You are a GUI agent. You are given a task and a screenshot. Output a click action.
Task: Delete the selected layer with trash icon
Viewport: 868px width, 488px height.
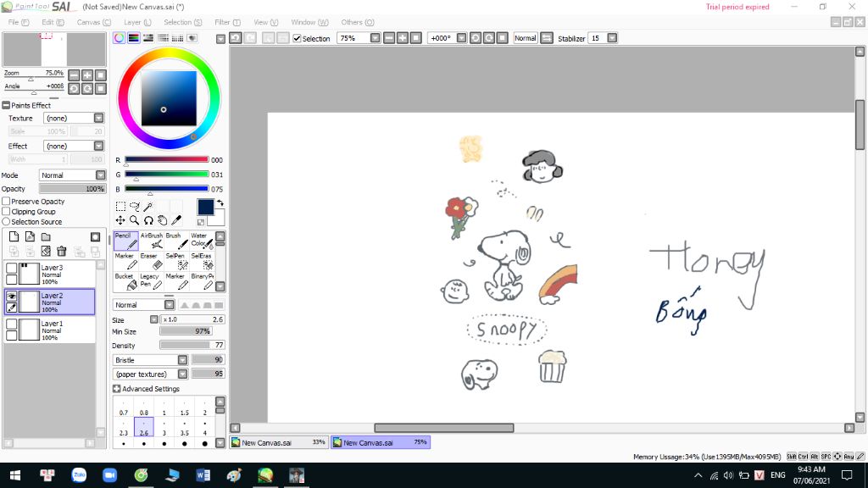(62, 251)
